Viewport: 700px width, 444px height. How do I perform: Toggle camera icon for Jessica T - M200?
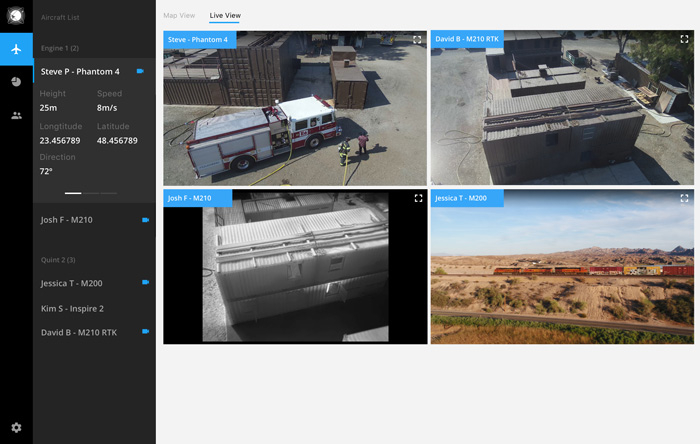[145, 283]
